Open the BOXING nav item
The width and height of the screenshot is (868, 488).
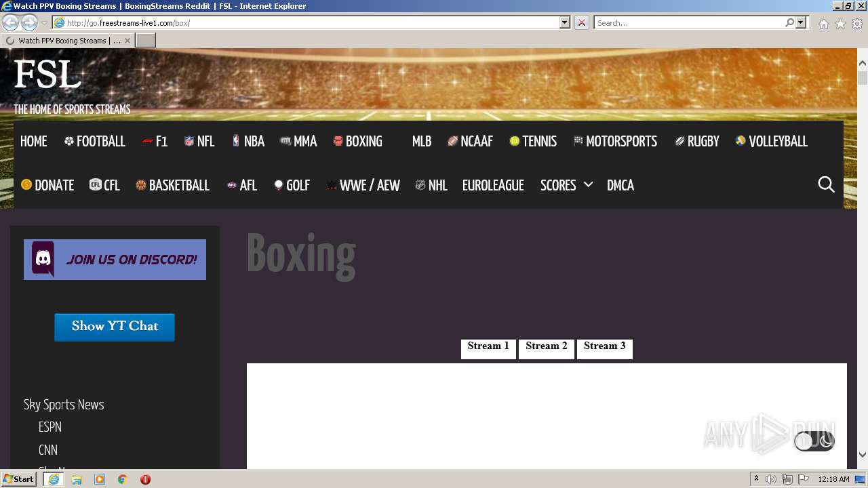(x=357, y=142)
